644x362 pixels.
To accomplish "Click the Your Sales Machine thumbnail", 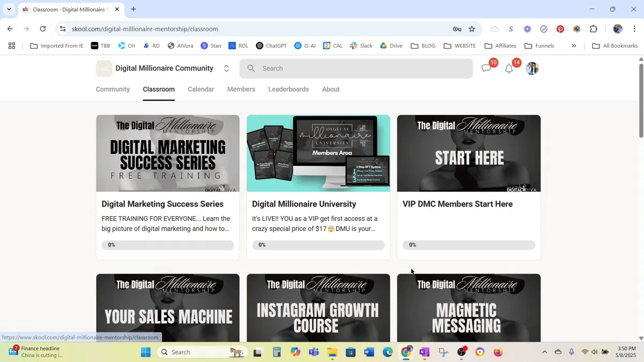I will [168, 308].
